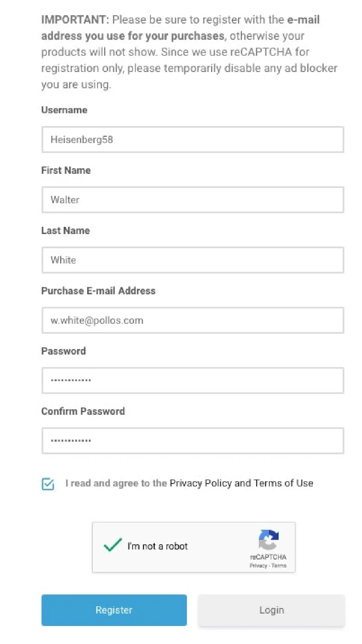The image size is (362, 644).
Task: Open the Privacy Policy and Terms of Use link
Action: 241,483
